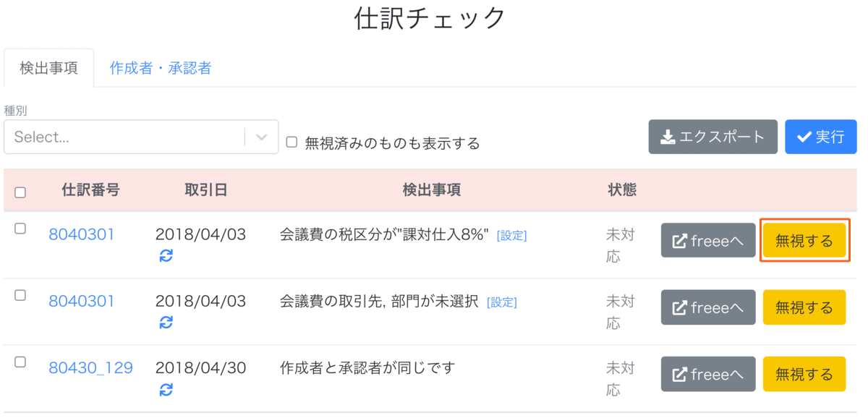
Task: Click refresh icon under second 8040301 row date
Action: click(166, 323)
